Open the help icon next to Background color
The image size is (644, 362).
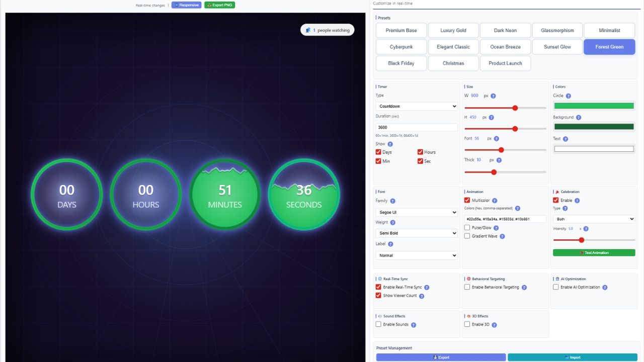[579, 118]
